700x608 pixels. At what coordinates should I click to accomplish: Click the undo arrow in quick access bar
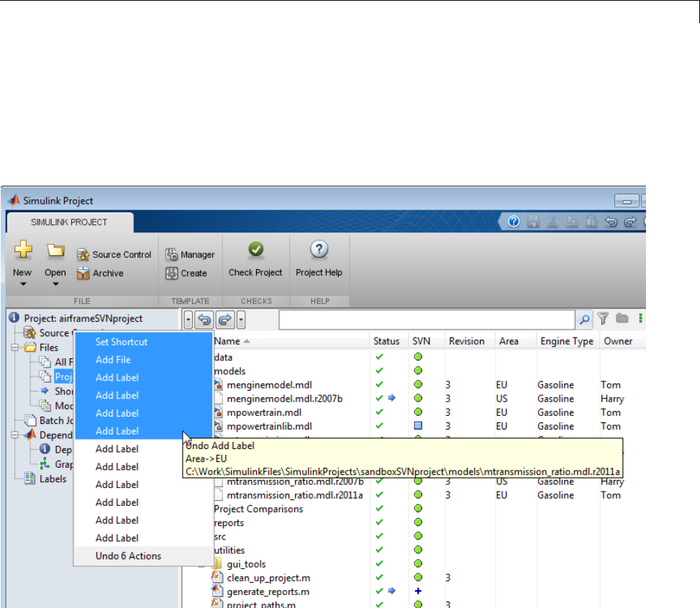click(611, 221)
